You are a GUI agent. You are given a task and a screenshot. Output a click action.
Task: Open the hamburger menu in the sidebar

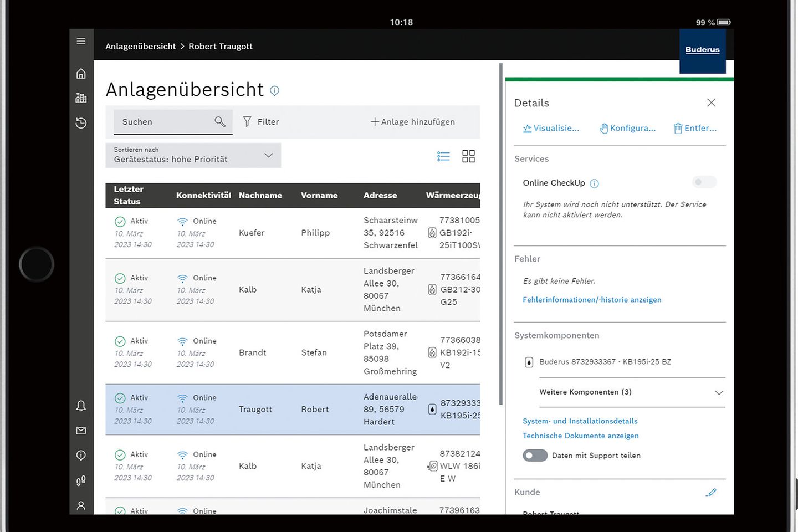(x=81, y=41)
